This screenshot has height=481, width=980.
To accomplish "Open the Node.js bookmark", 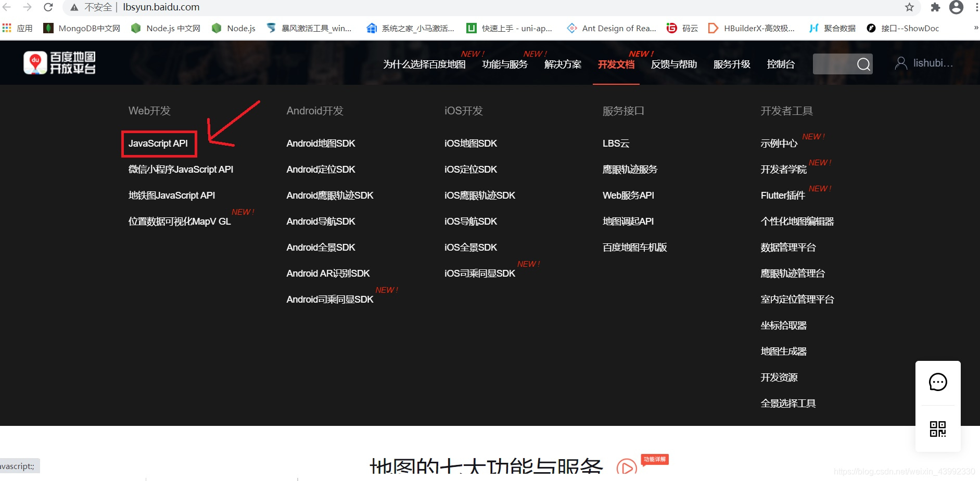I will click(x=234, y=28).
